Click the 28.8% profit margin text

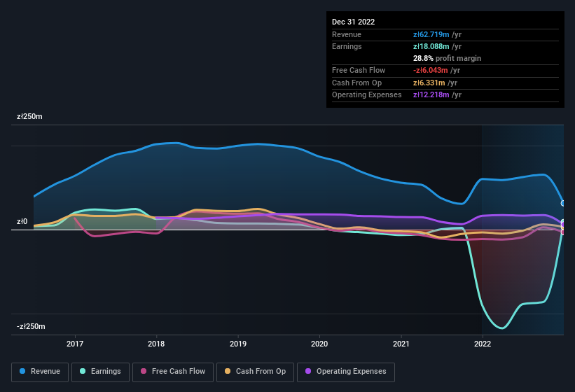pos(447,58)
